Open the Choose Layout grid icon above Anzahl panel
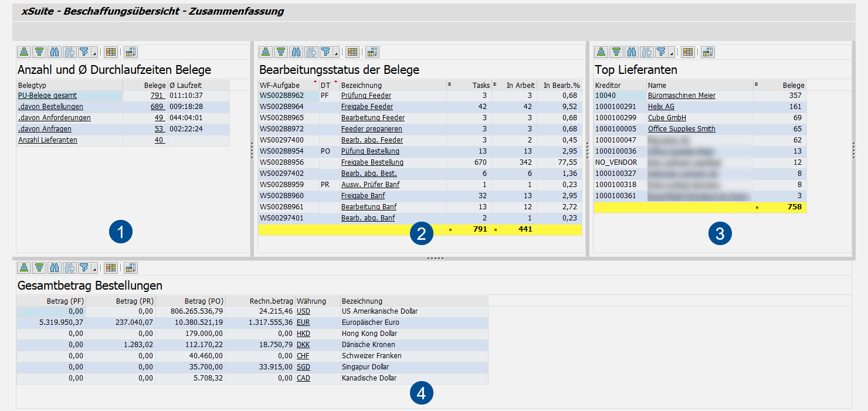The height and width of the screenshot is (411, 868). [110, 52]
